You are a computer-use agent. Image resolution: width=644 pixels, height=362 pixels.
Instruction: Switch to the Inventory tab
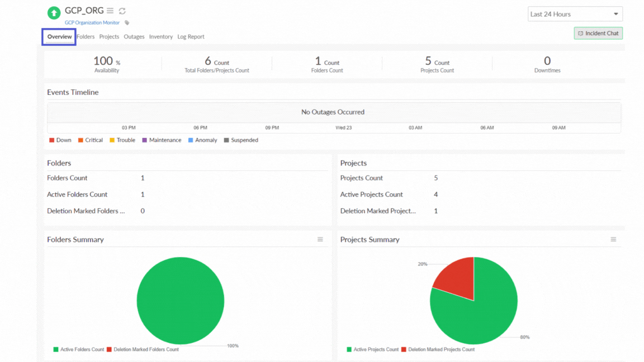click(161, 36)
